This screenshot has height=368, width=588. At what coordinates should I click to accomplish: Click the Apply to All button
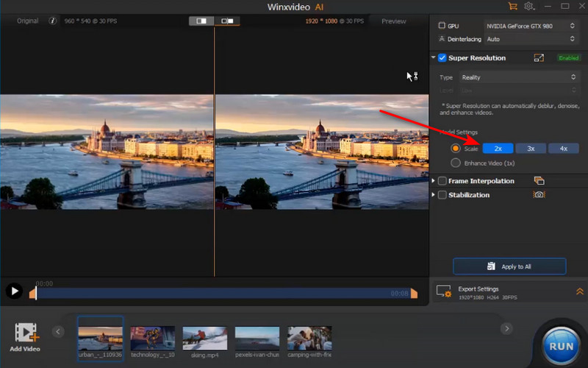click(509, 266)
